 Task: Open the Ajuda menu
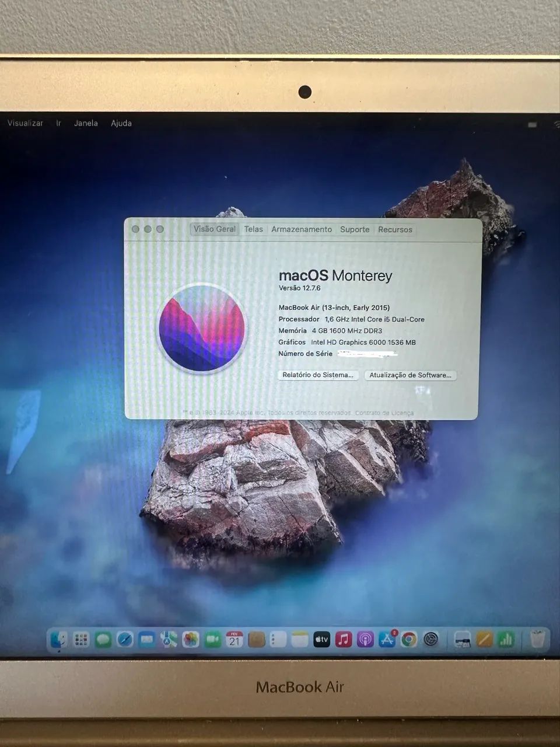click(x=121, y=123)
